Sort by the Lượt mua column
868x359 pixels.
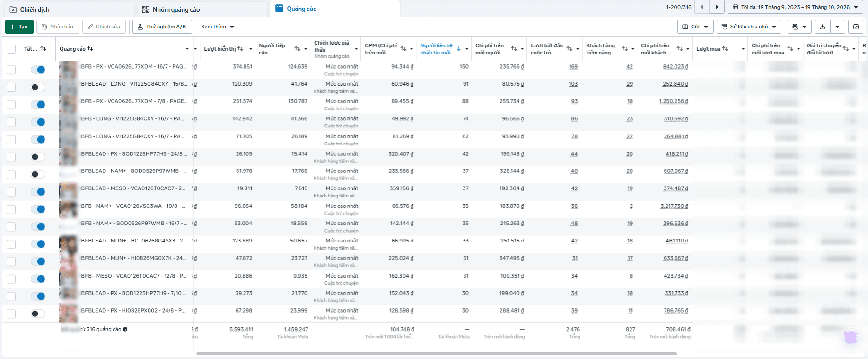coord(725,49)
